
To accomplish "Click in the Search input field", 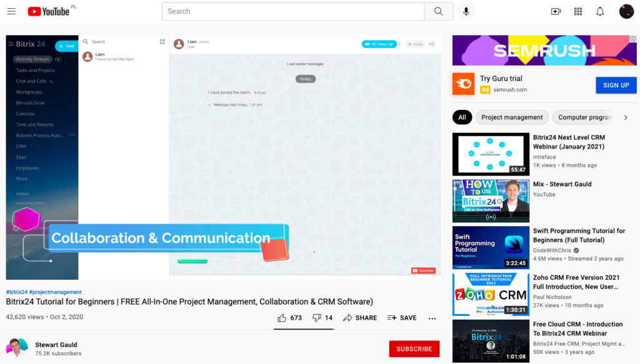I will 292,11.
